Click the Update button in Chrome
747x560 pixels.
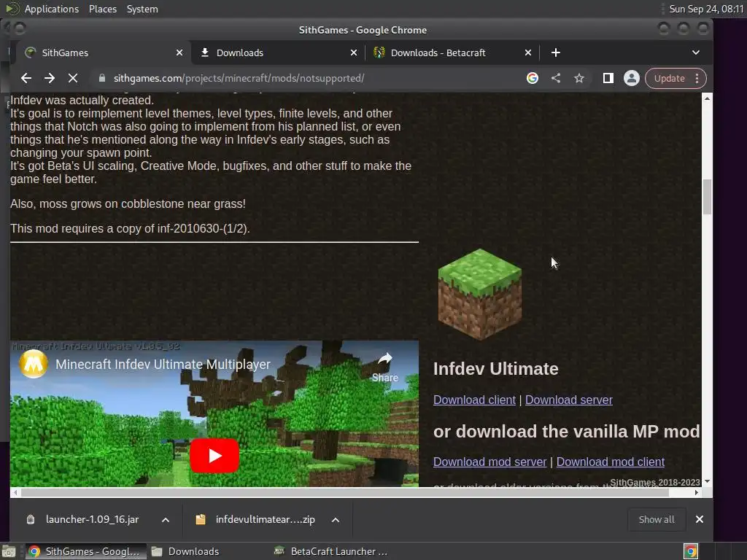point(669,78)
